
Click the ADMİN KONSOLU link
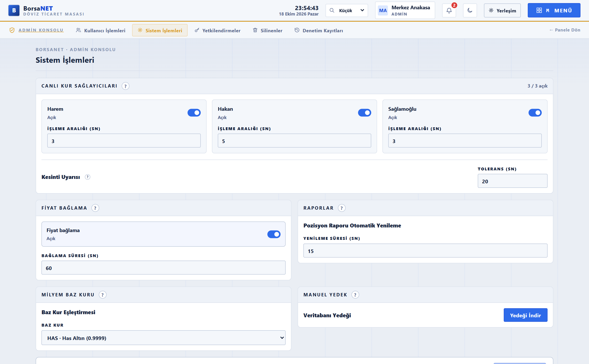pyautogui.click(x=41, y=30)
